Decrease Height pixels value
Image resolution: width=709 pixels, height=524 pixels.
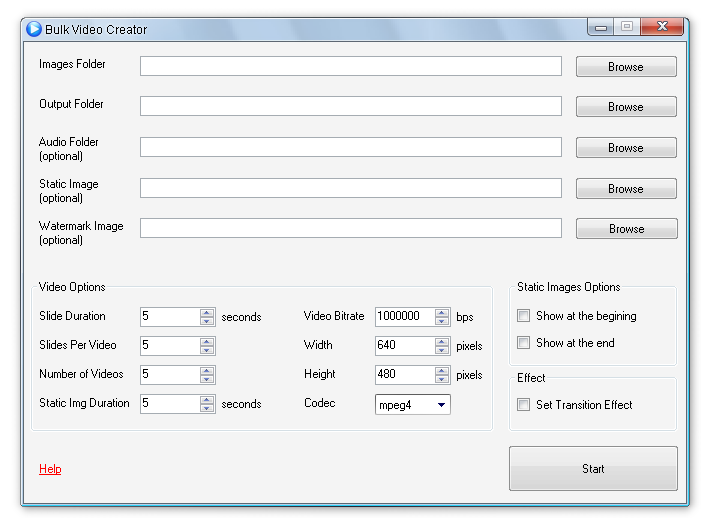(442, 378)
